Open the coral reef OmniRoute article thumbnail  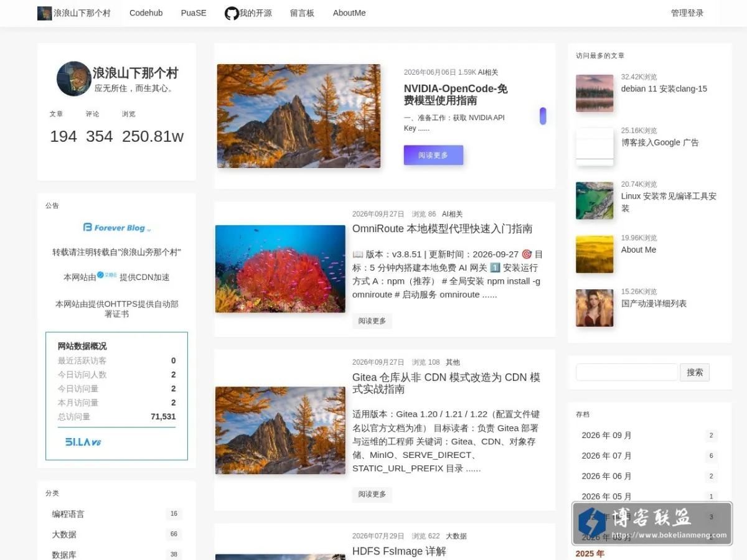coord(280,269)
